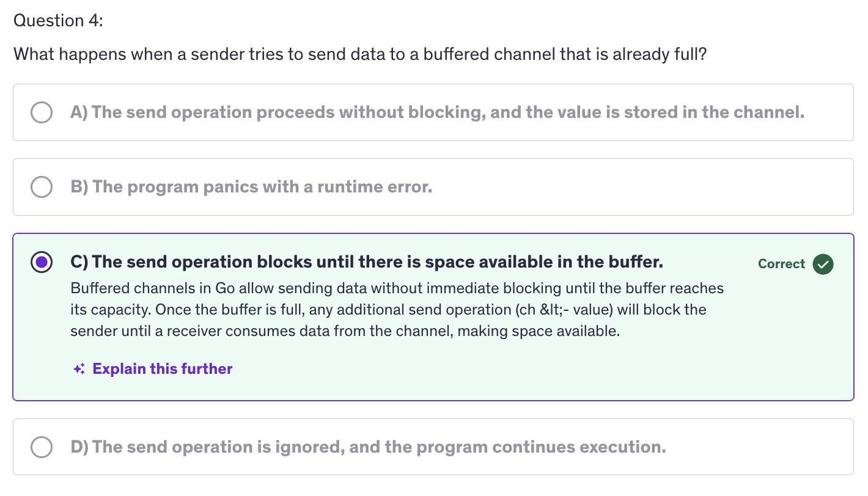Image resolution: width=868 pixels, height=496 pixels.
Task: Open the Explain this further link
Action: click(x=162, y=369)
